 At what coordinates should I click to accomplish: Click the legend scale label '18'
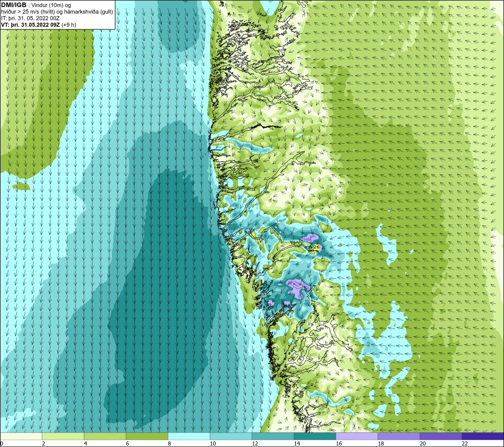(x=381, y=443)
